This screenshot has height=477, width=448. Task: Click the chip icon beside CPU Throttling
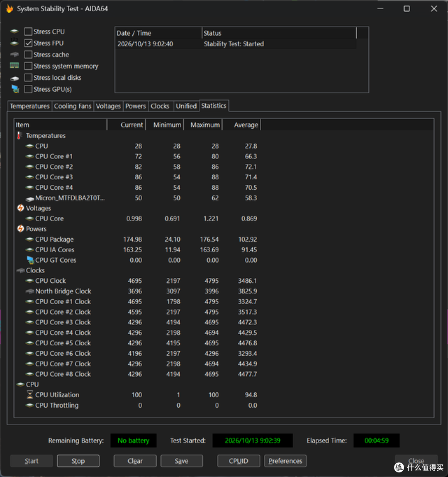coord(29,405)
